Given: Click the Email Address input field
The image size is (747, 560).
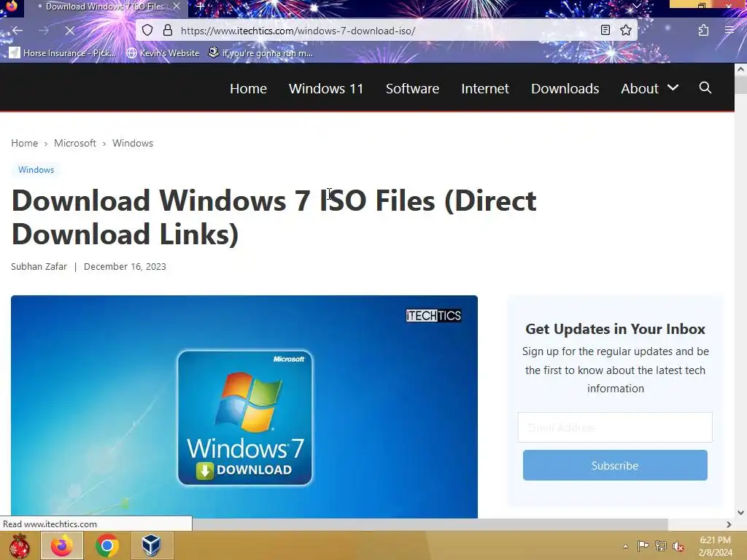Looking at the screenshot, I should [615, 427].
